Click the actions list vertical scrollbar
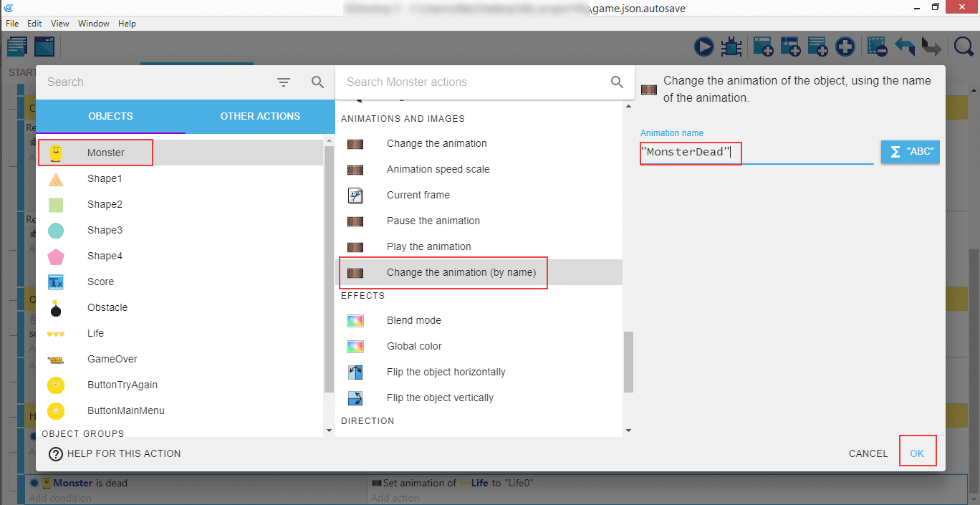Screen dimensions: 980x505 (x=628, y=362)
